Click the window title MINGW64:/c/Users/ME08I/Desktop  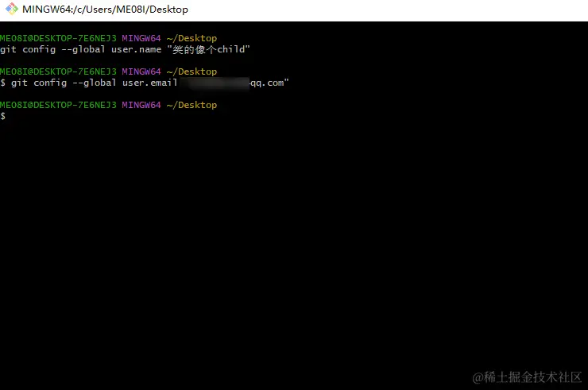[x=105, y=10]
